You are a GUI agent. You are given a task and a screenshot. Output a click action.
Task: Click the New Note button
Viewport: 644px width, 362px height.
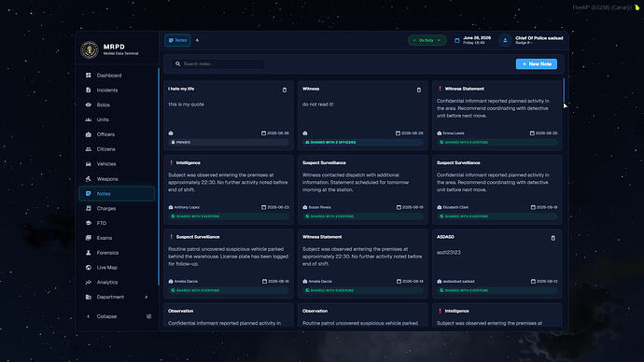click(537, 64)
